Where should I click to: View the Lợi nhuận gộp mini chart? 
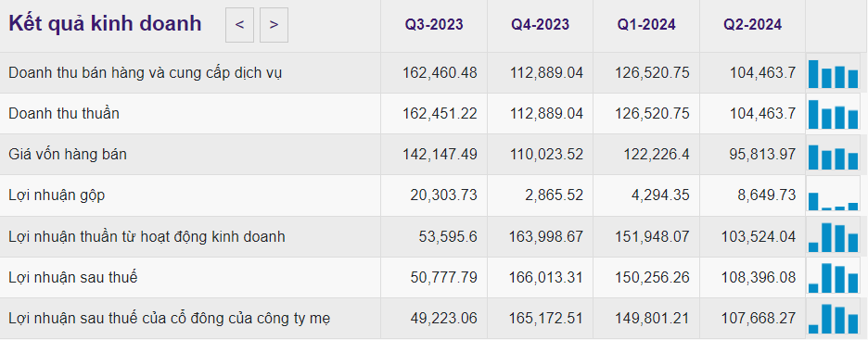pos(833,195)
